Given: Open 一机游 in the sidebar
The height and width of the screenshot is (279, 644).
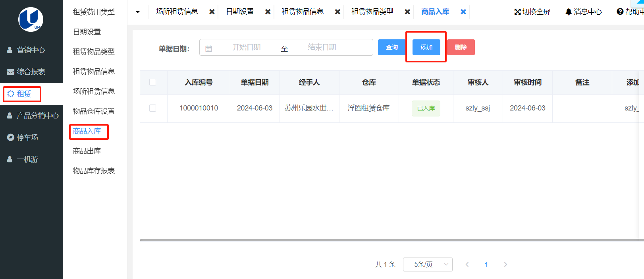Looking at the screenshot, I should (27, 159).
